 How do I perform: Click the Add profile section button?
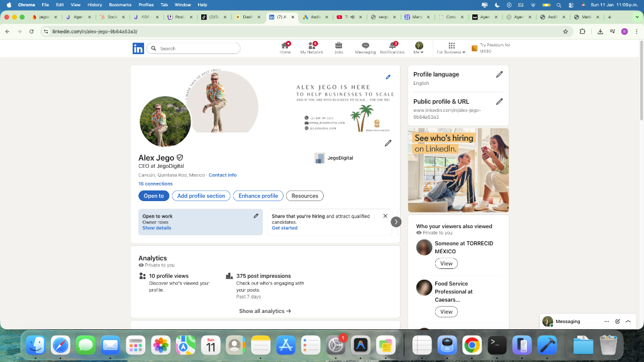click(x=201, y=195)
